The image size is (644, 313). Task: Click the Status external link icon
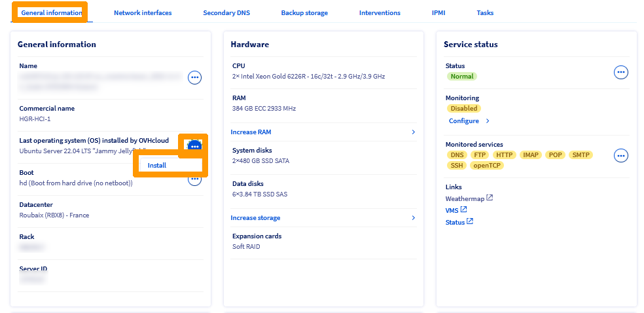tap(470, 222)
